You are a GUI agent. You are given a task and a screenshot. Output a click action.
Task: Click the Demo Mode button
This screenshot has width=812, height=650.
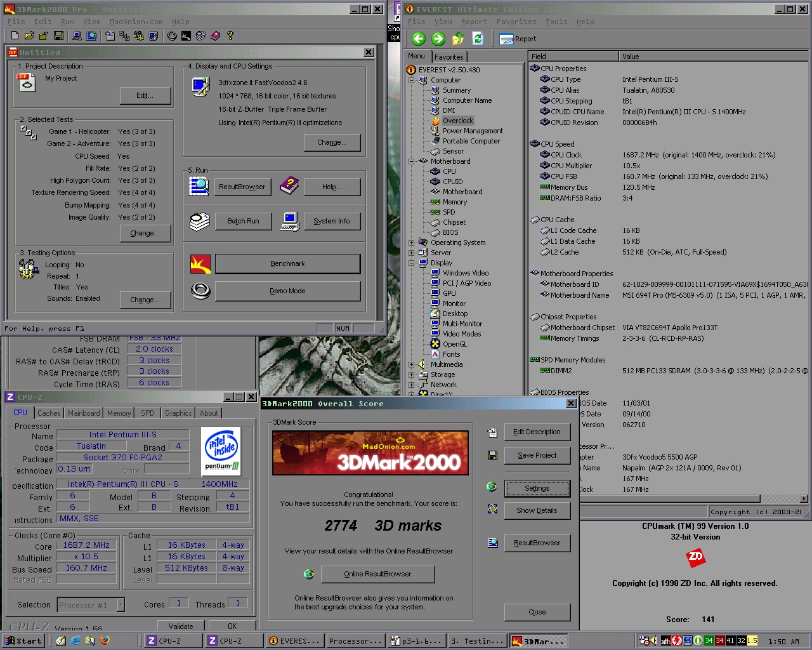287,291
